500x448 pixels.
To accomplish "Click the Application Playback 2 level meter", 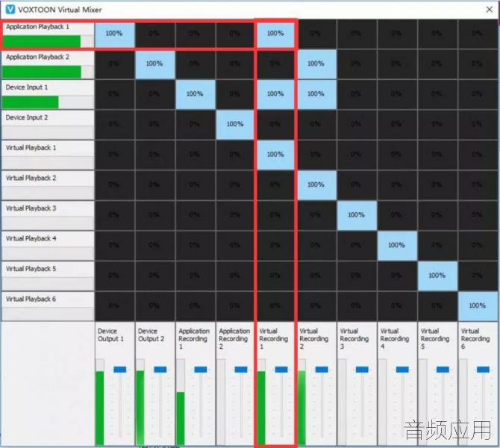I will coord(48,72).
